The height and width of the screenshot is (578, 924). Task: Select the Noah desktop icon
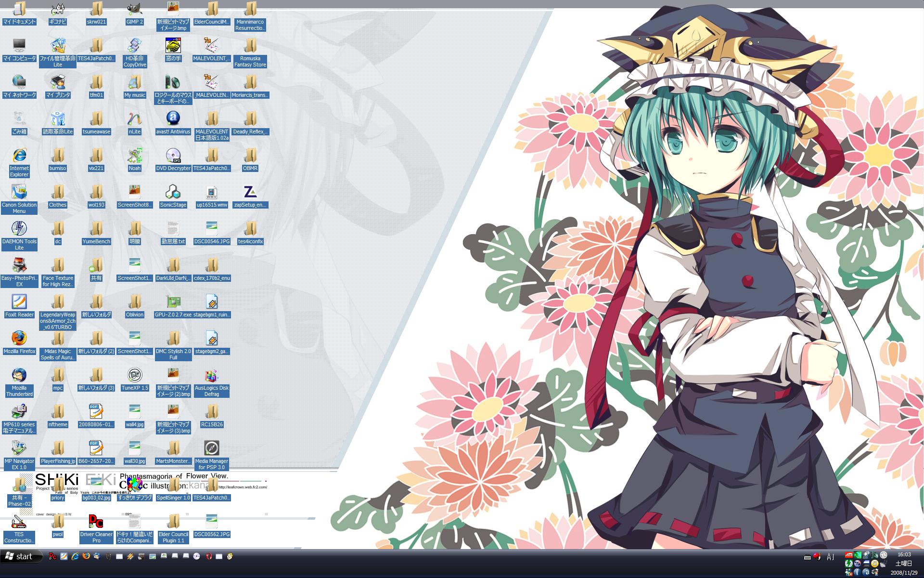point(135,159)
